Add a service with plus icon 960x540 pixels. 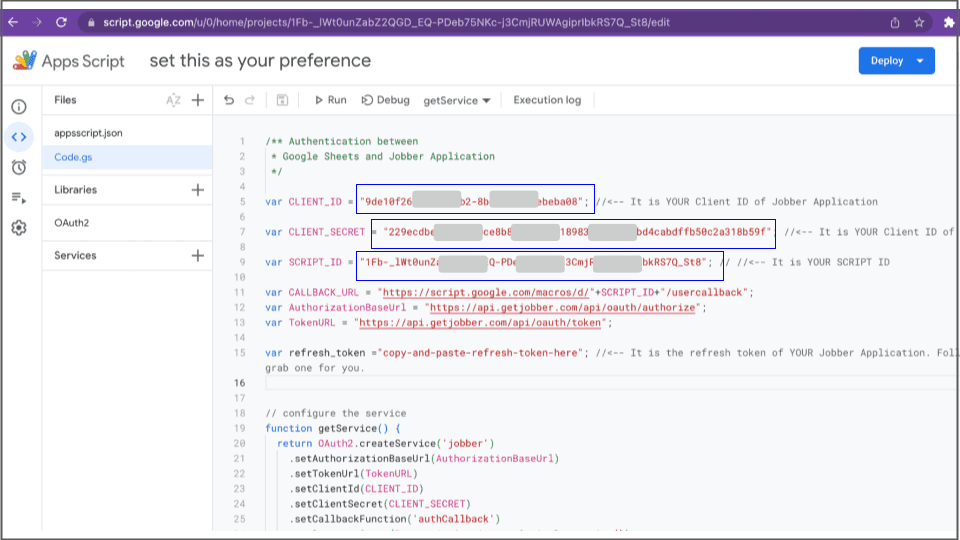pos(198,256)
